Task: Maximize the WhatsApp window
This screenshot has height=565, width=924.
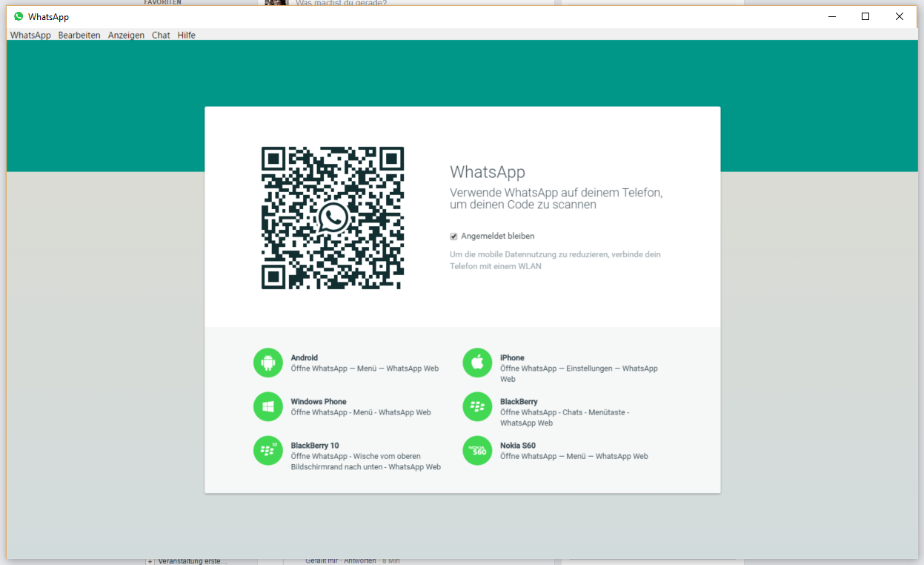Action: click(x=865, y=16)
